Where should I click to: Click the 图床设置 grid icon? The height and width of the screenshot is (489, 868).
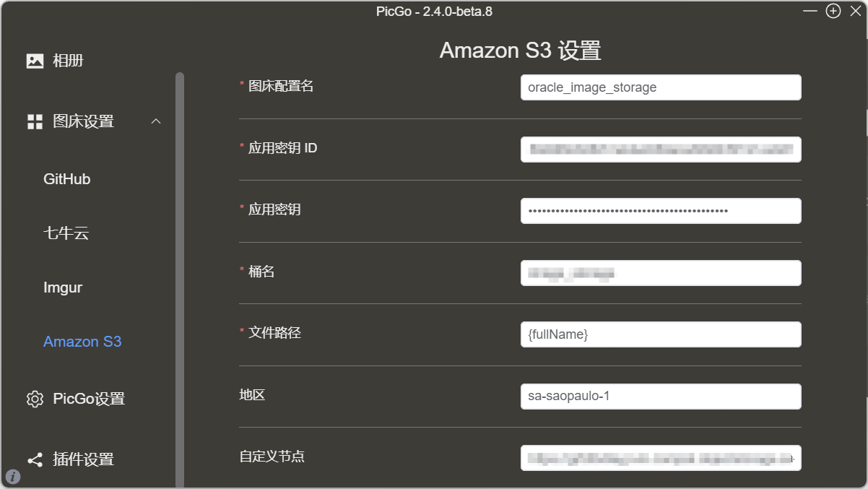(x=35, y=121)
